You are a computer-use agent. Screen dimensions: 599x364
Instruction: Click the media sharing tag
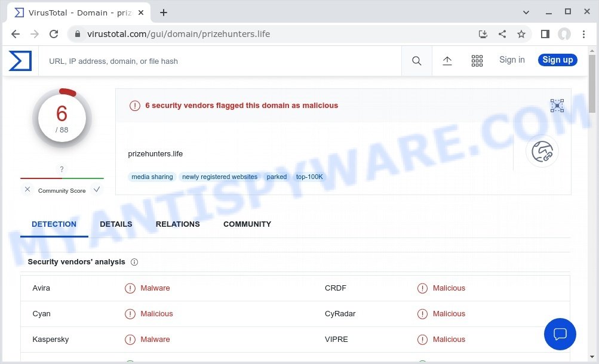[x=152, y=177]
